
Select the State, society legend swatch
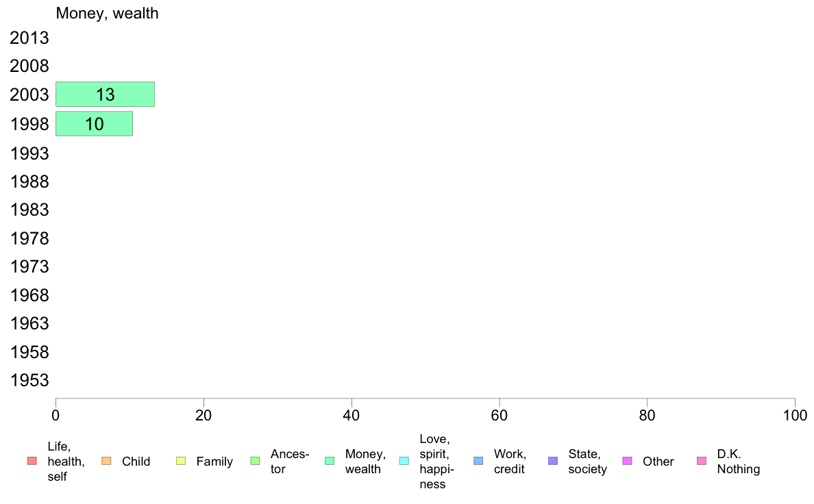[x=553, y=461]
